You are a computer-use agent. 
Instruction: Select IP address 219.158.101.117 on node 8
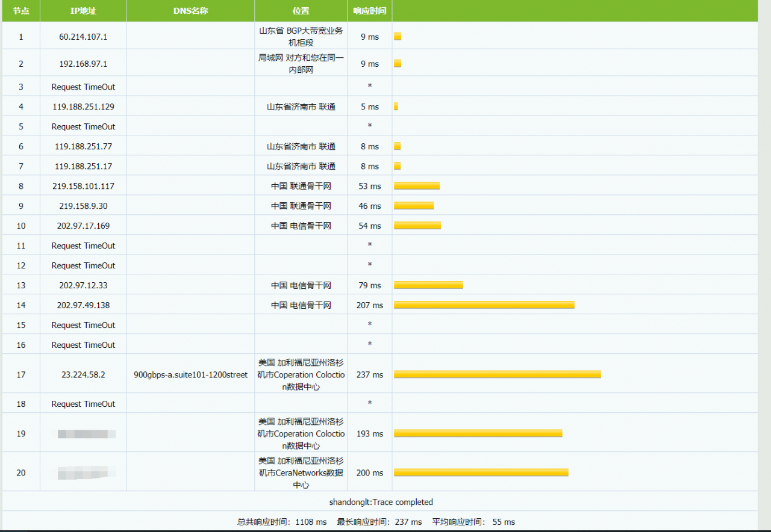pyautogui.click(x=83, y=185)
